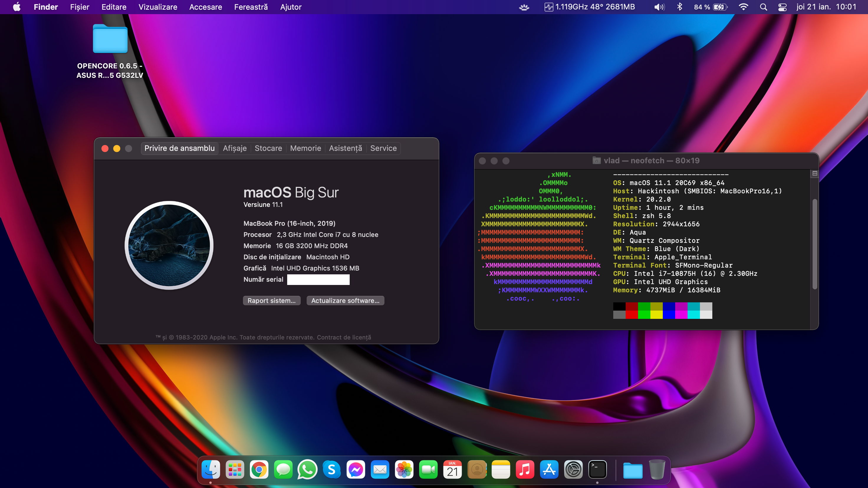Select the Privire de ansamblu tab
The image size is (868, 488).
point(180,148)
